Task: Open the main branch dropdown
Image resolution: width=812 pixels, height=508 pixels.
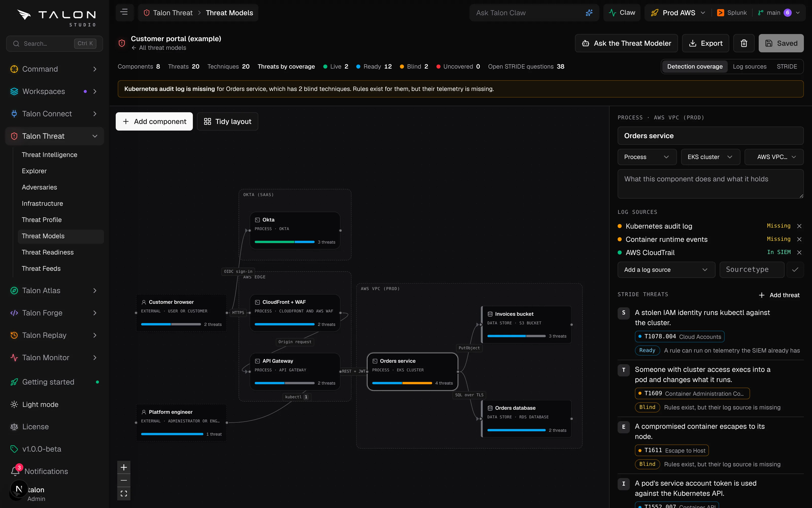Action: click(x=779, y=13)
